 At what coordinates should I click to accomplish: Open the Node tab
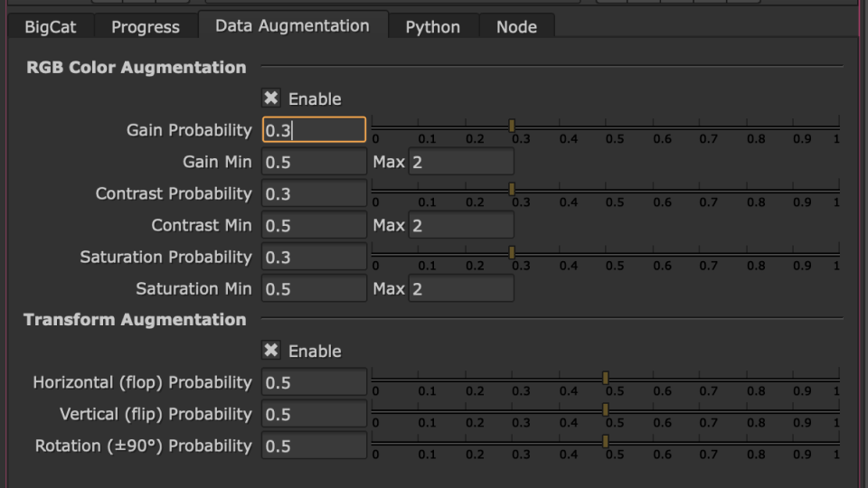pos(516,26)
